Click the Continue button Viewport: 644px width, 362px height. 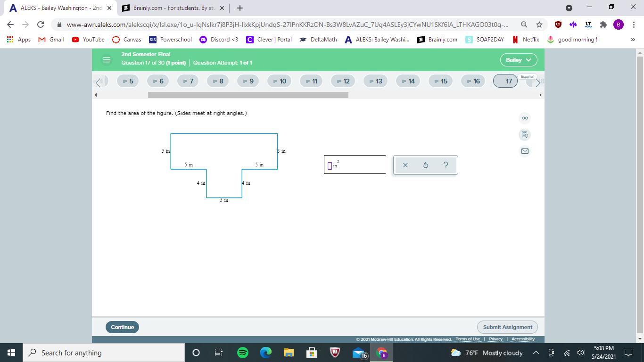[x=123, y=327]
